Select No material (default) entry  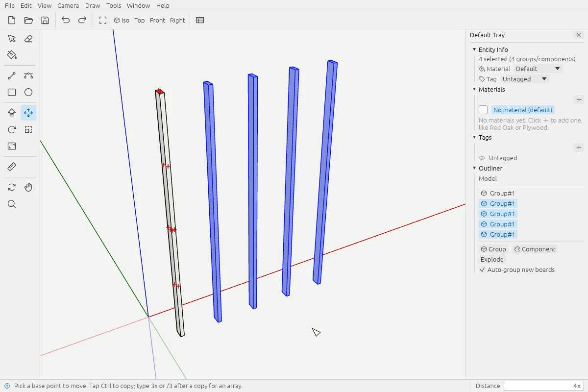tap(523, 110)
